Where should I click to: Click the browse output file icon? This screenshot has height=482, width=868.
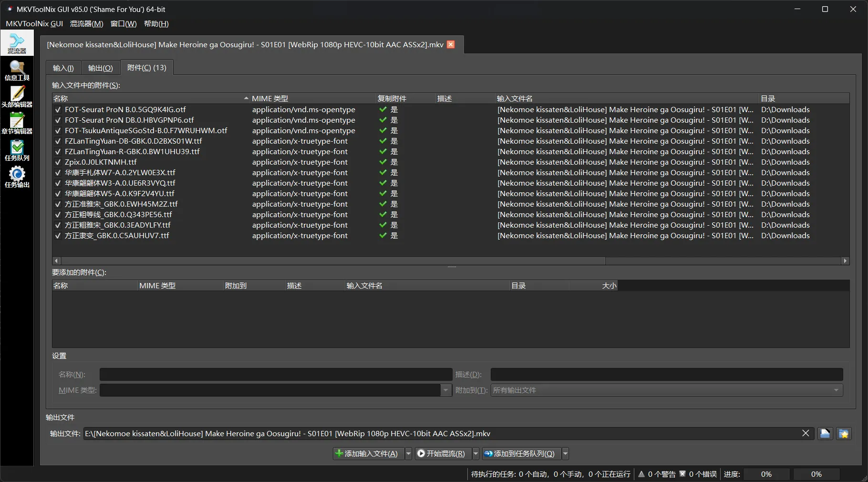pos(825,433)
